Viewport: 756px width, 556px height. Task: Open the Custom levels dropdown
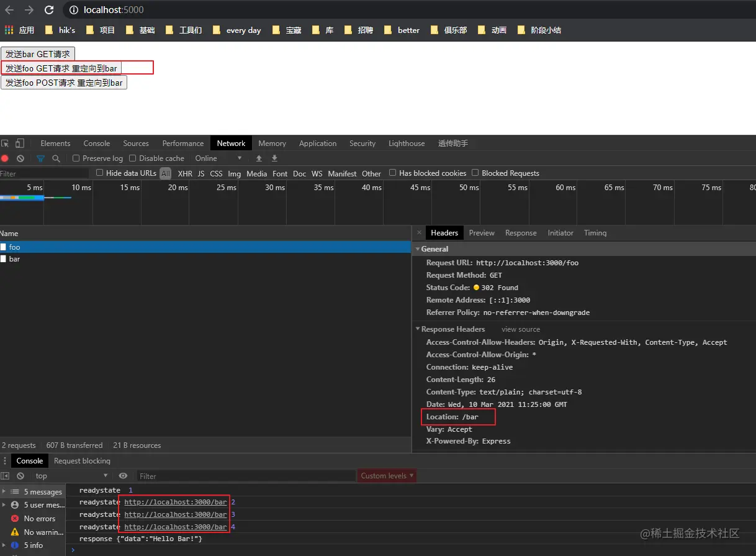coord(387,476)
